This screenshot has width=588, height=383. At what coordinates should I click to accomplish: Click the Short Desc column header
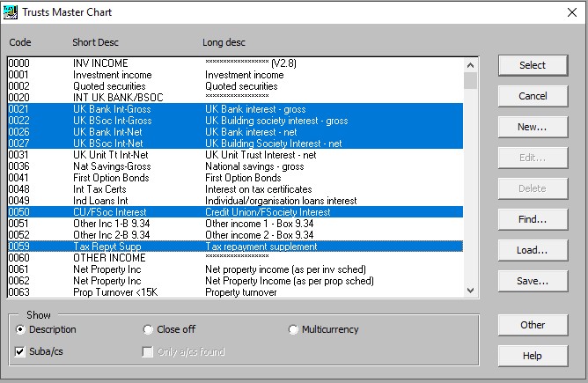point(95,42)
